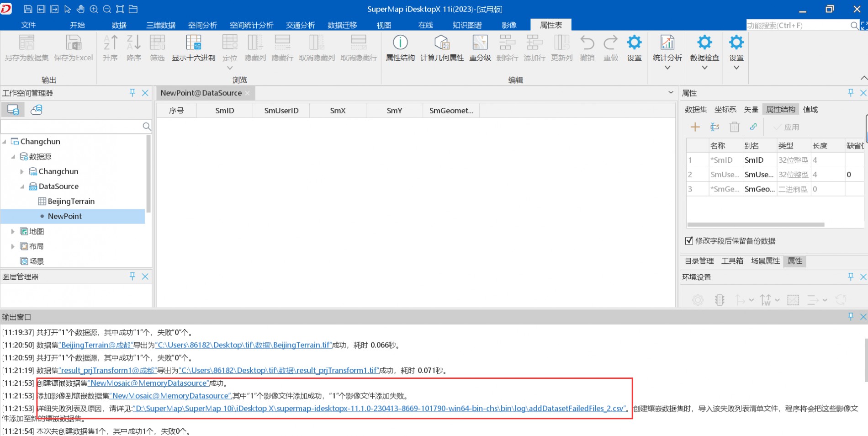This screenshot has height=436, width=868.
Task: Click the 隐藏列 hide column icon
Action: coord(255,43)
